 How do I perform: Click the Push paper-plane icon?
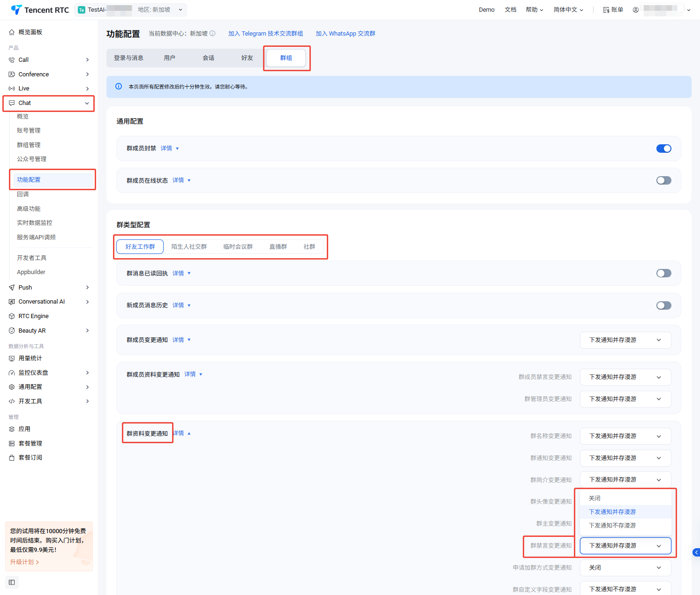pos(12,288)
